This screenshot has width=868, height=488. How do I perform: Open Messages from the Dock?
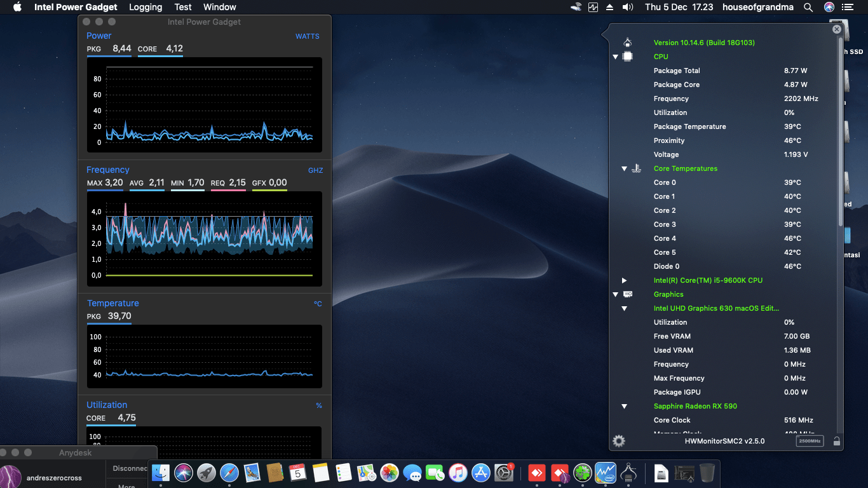[x=412, y=473]
